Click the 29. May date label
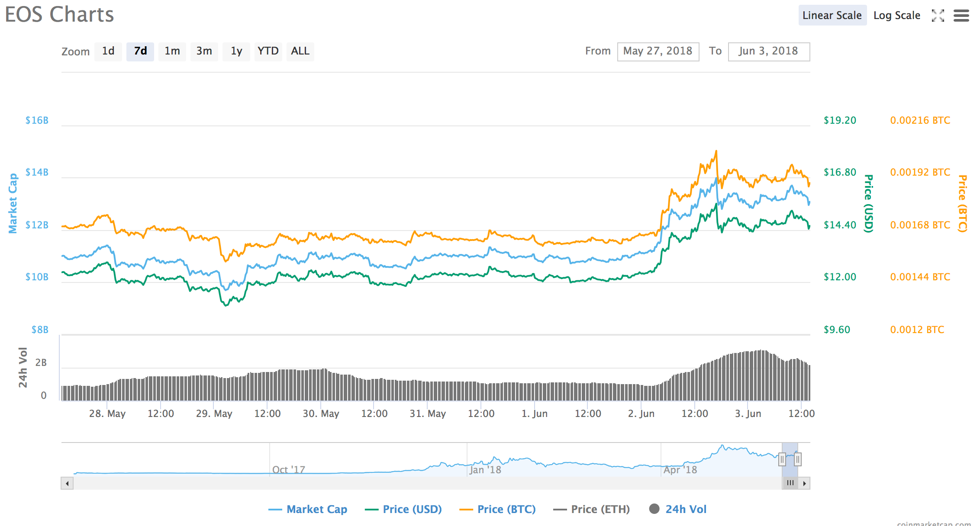 [214, 414]
